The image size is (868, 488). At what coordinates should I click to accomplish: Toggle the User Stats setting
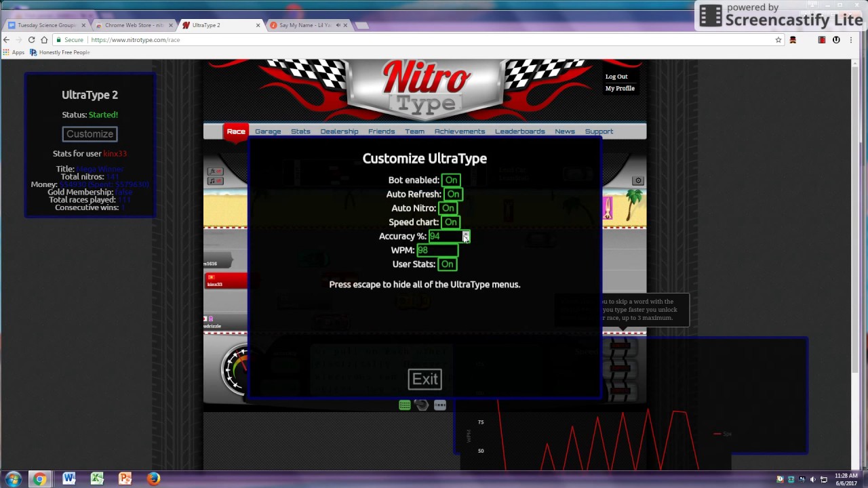pos(447,264)
